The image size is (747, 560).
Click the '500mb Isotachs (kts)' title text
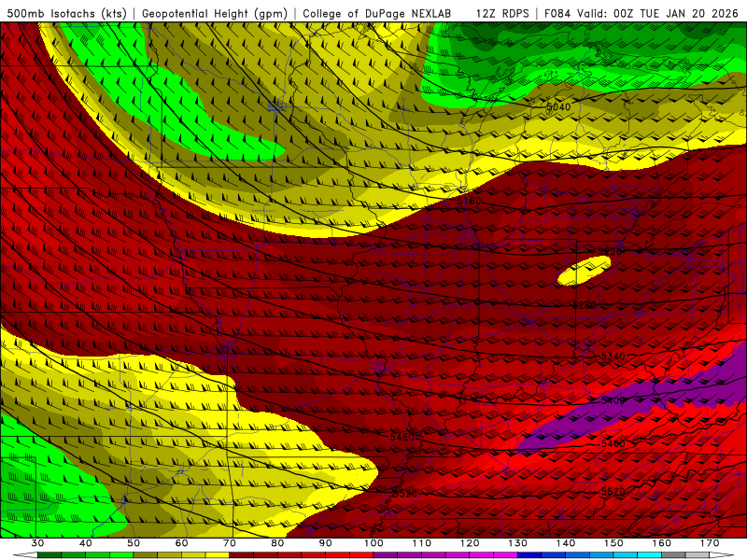[66, 14]
